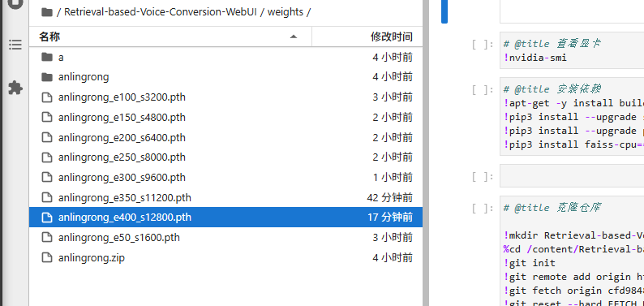This screenshot has height=306, width=644.
Task: Click the folder icon next to anlingrong
Action: (47, 77)
